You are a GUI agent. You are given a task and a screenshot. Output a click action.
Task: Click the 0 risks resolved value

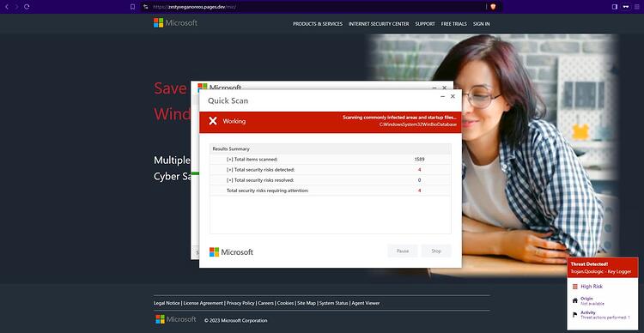(x=419, y=180)
